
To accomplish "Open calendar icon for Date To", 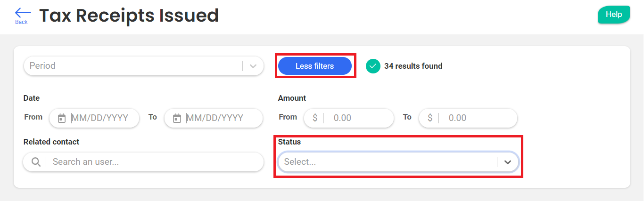I will coord(177,118).
